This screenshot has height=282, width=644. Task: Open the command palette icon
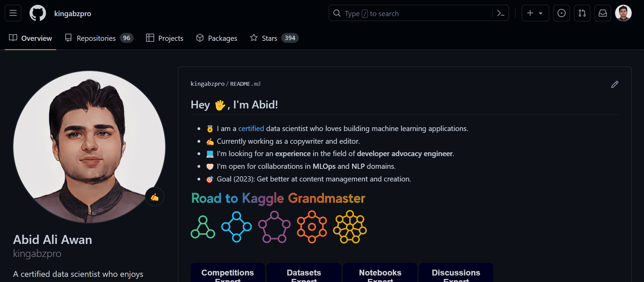[x=501, y=13]
